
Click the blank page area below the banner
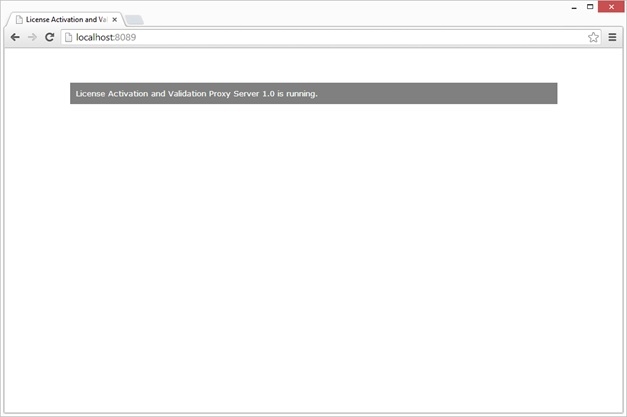313,250
